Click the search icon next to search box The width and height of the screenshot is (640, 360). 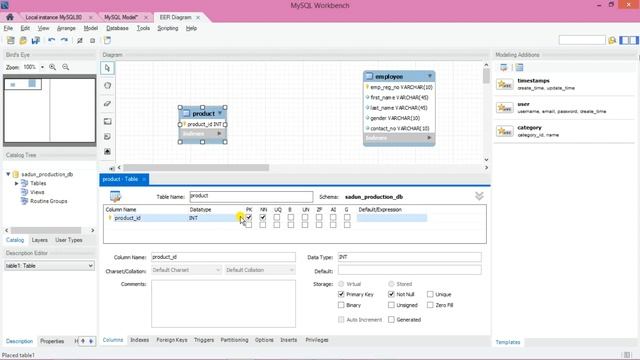tap(612, 40)
